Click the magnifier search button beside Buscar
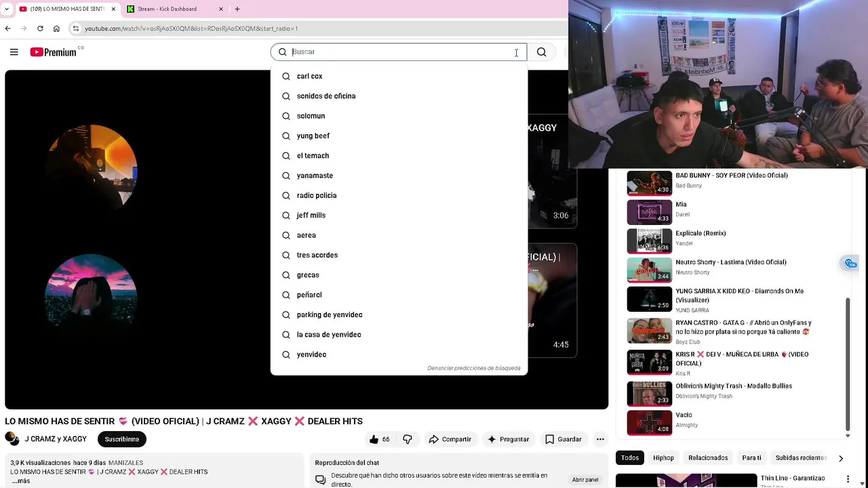The height and width of the screenshot is (488, 868). [541, 52]
